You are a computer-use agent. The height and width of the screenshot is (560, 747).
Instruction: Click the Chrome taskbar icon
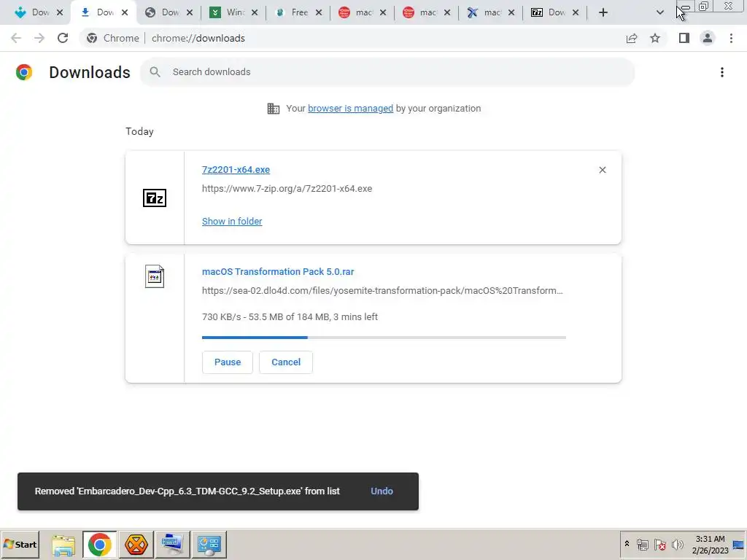click(99, 545)
